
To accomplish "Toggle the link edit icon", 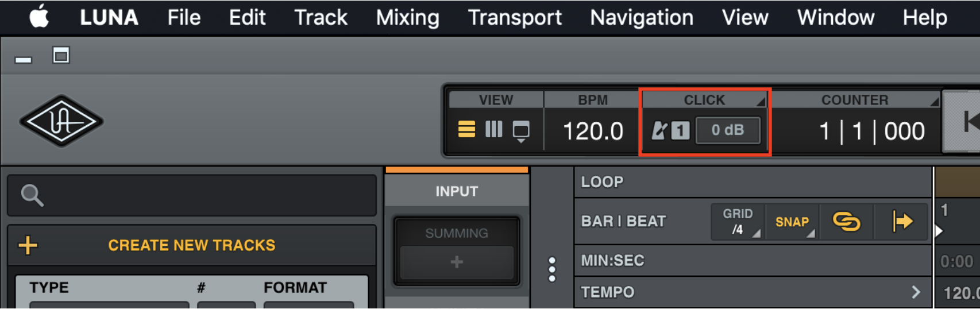I will (847, 221).
